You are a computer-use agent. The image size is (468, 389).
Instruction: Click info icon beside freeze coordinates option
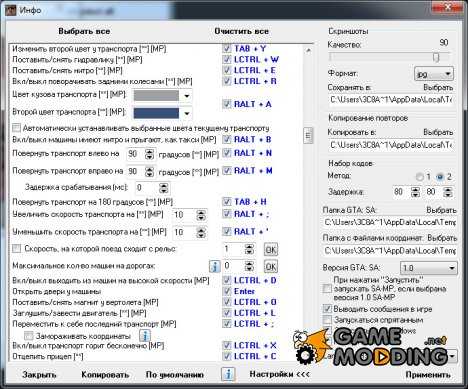(x=145, y=336)
